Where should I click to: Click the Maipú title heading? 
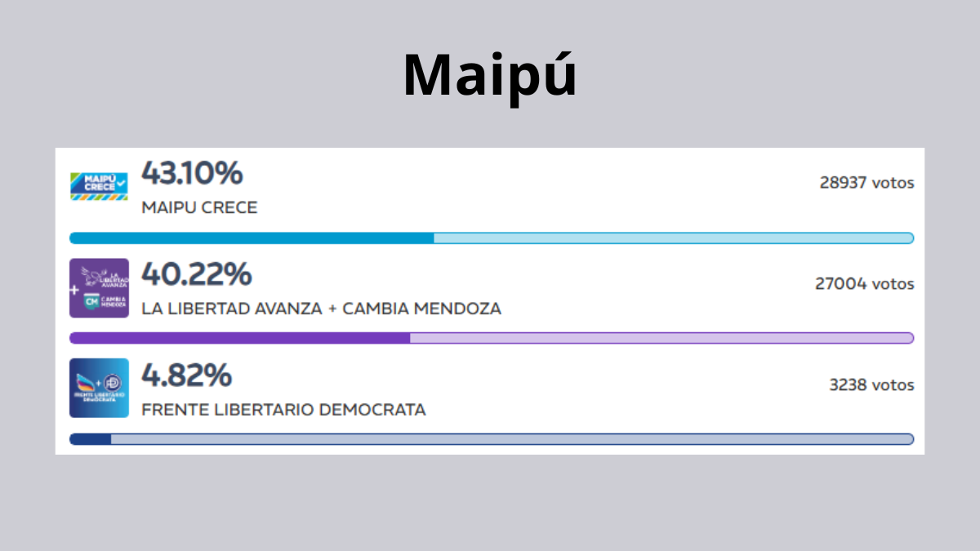tap(490, 76)
